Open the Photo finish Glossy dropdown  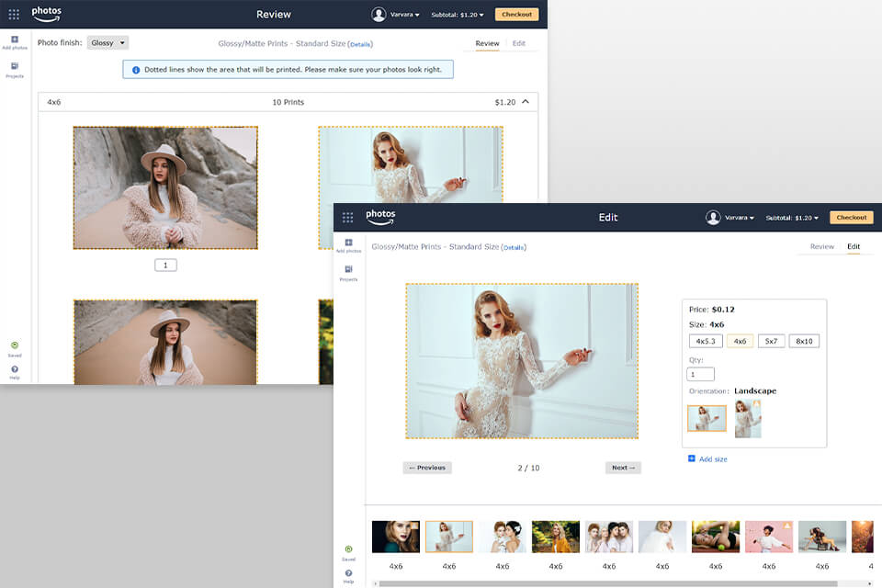tap(108, 42)
